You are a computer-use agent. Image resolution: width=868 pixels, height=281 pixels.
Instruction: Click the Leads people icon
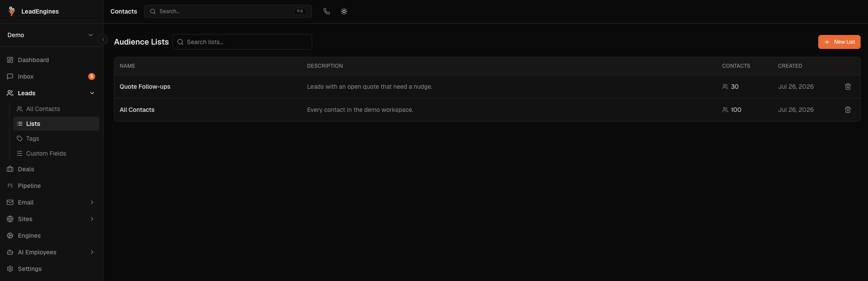coord(10,93)
